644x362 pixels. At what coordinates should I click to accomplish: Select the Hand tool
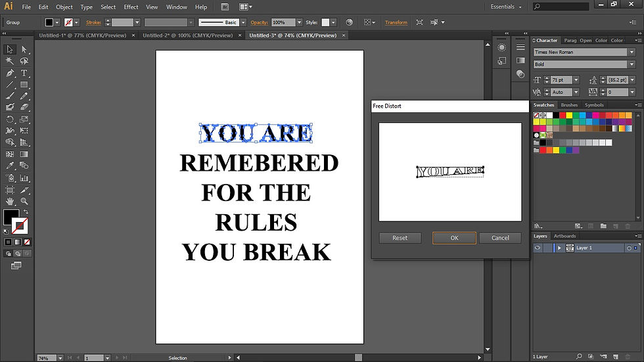(10, 201)
